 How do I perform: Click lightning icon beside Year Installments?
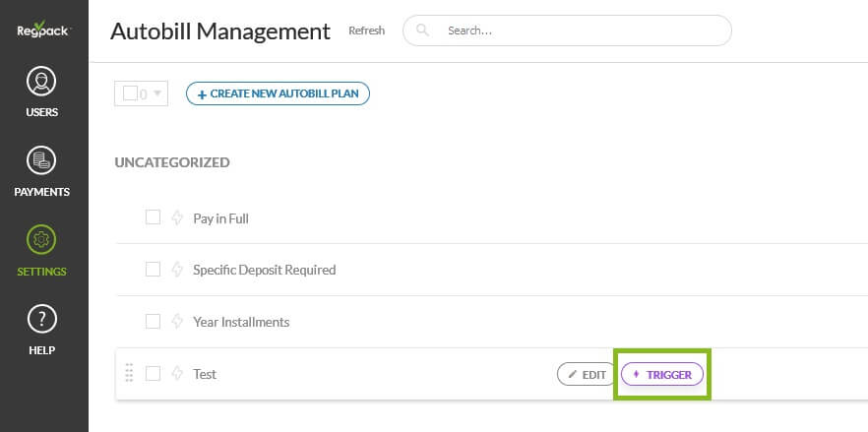pos(177,321)
